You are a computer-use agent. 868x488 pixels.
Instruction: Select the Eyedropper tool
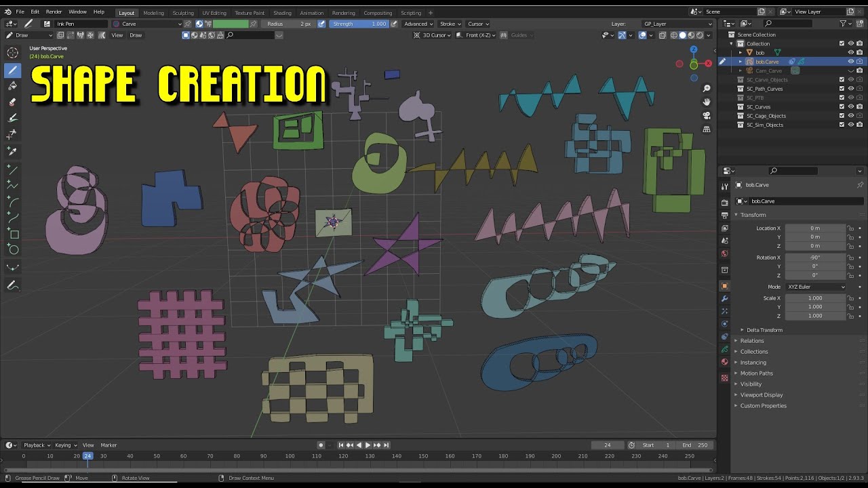coord(13,151)
